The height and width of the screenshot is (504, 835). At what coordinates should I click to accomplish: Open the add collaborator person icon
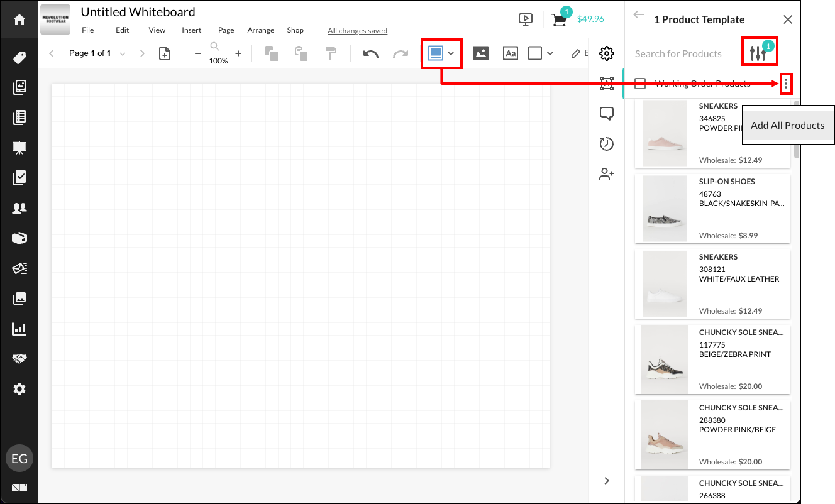coord(607,174)
